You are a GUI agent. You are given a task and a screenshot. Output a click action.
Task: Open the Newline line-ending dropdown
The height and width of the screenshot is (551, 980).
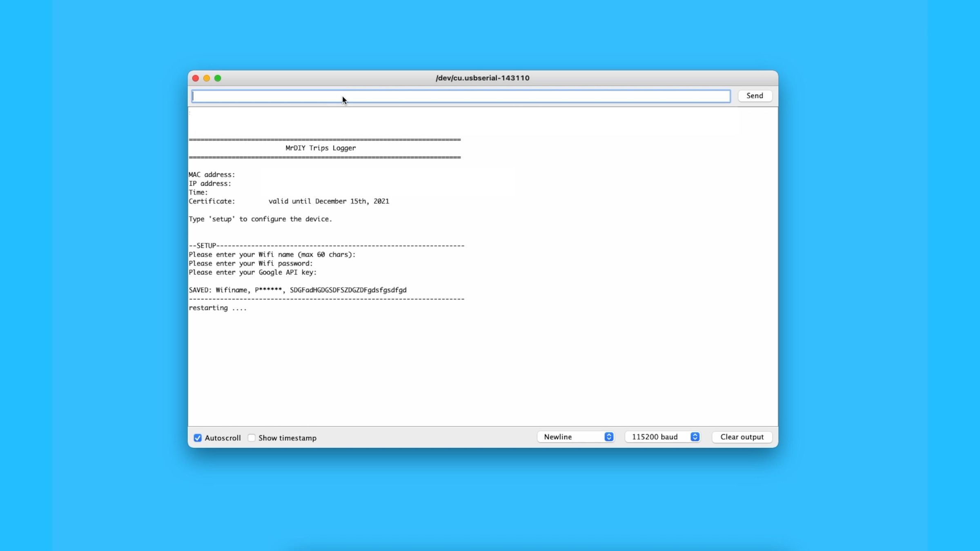point(575,437)
